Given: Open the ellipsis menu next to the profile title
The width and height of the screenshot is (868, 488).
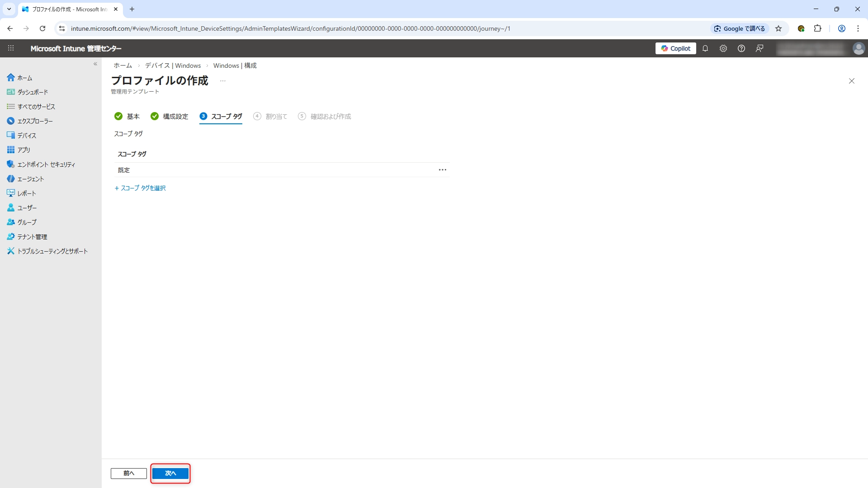Looking at the screenshot, I should click(222, 81).
